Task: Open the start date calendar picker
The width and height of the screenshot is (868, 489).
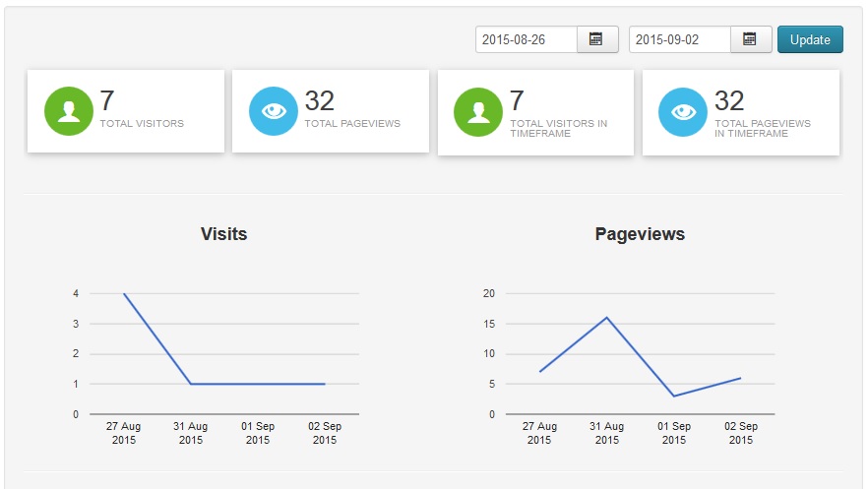Action: (597, 39)
